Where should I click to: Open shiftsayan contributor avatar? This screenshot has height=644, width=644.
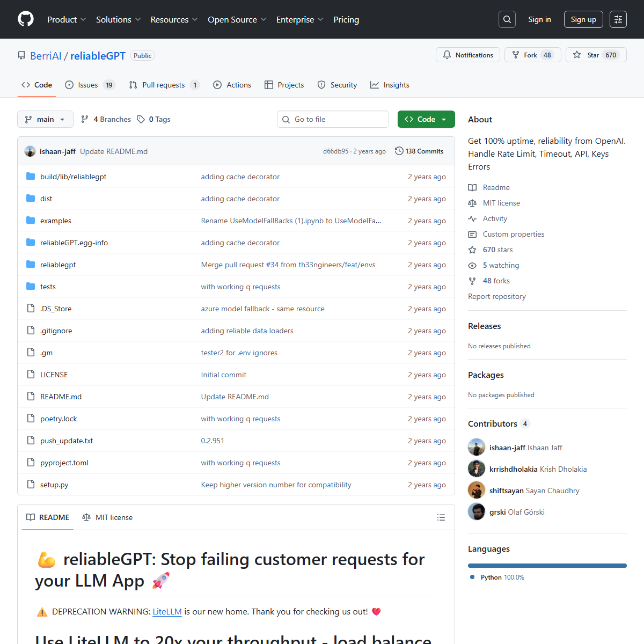point(477,490)
